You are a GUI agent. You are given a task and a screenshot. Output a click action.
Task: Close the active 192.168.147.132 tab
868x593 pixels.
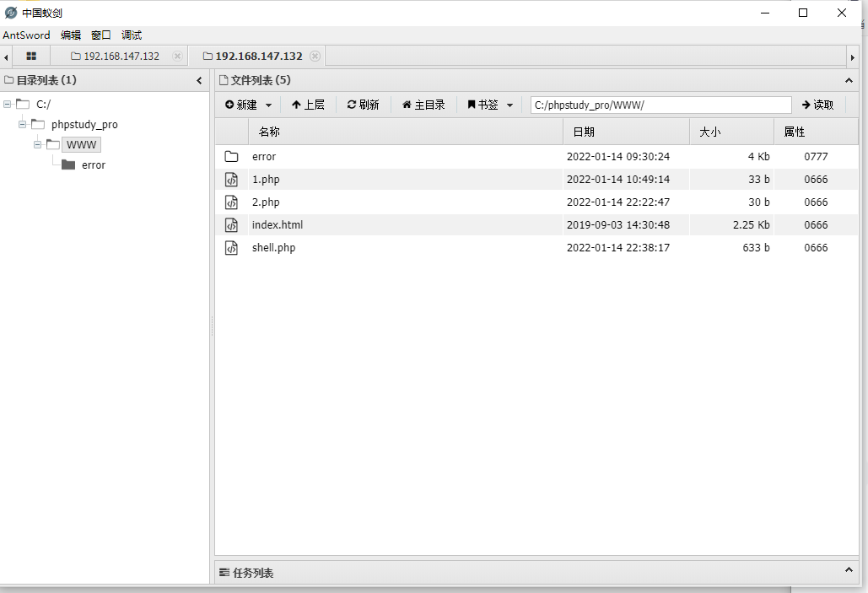(x=315, y=56)
